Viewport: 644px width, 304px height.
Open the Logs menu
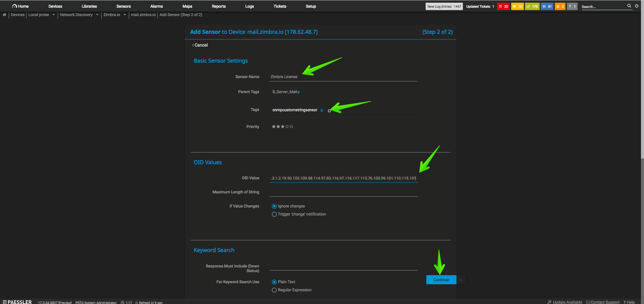pyautogui.click(x=250, y=6)
